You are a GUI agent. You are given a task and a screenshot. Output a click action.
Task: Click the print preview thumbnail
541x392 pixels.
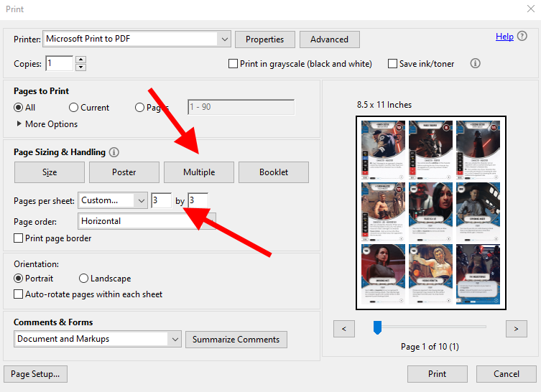point(431,213)
